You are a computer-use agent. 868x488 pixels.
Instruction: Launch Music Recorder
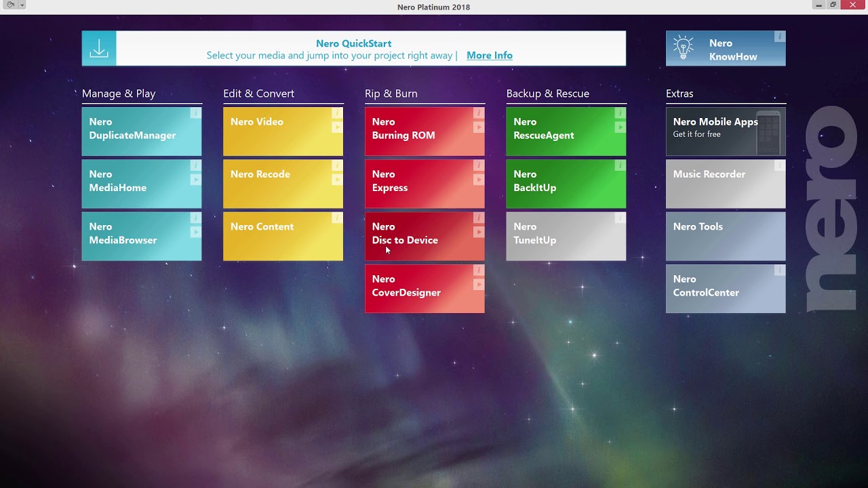pos(726,184)
